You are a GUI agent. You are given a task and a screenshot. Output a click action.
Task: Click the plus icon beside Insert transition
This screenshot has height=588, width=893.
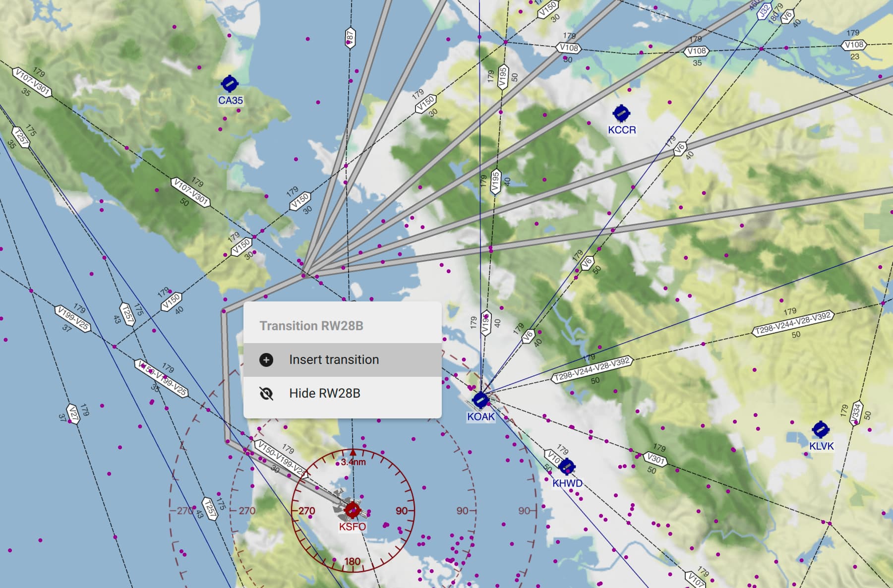click(x=267, y=359)
